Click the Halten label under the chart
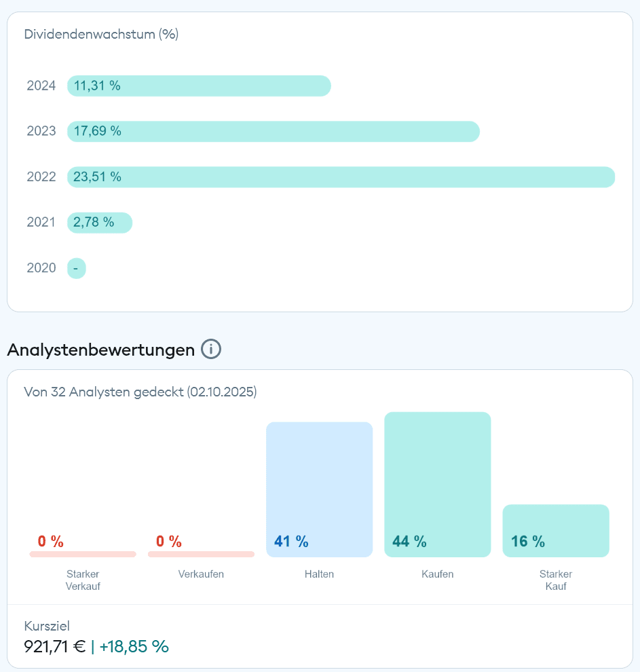Image resolution: width=640 pixels, height=672 pixels. (x=319, y=574)
